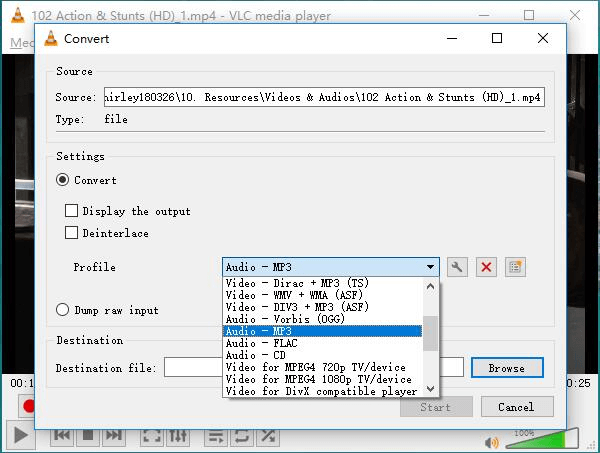Click the VLC cone icon in Convert title

point(51,38)
